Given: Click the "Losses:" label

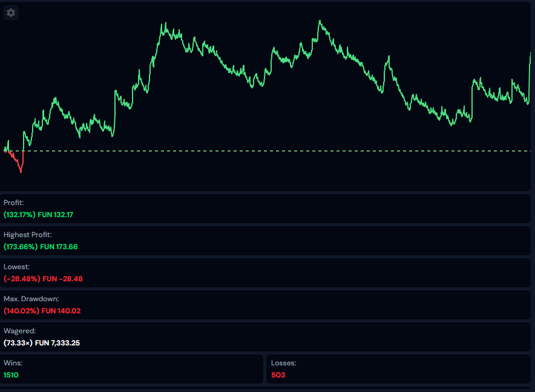Looking at the screenshot, I should pos(283,363).
